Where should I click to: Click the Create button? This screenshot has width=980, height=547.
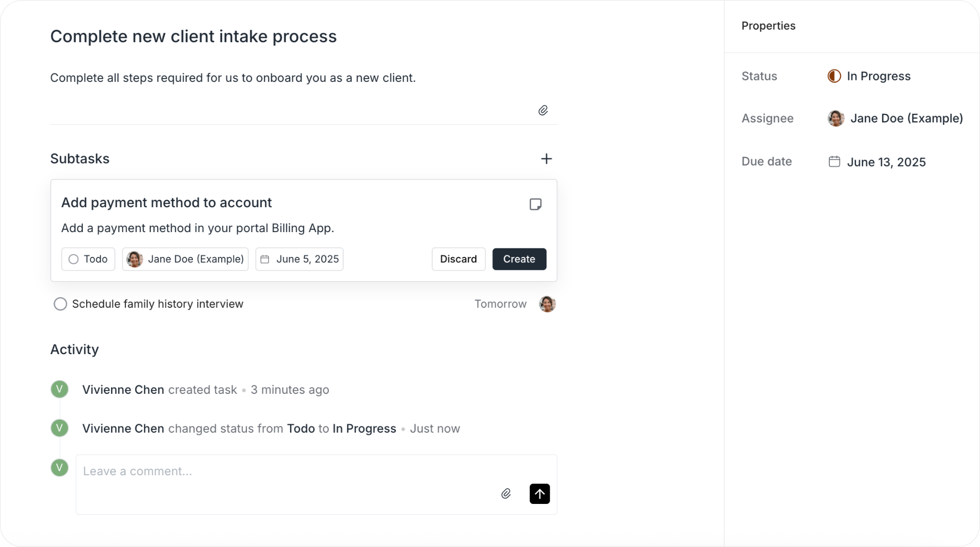(x=519, y=259)
